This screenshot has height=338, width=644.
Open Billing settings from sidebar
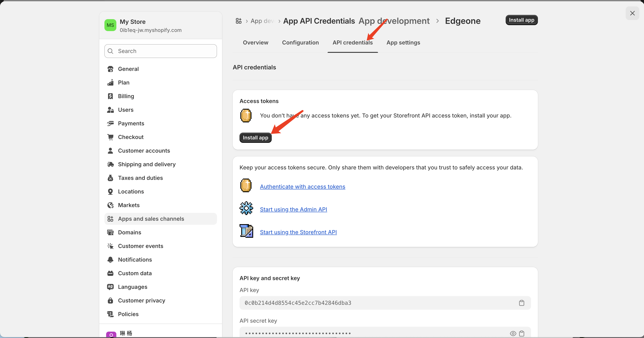tap(126, 96)
